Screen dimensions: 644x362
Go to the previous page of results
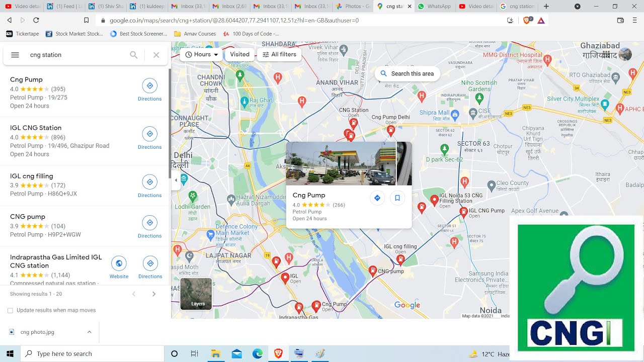pyautogui.click(x=134, y=294)
